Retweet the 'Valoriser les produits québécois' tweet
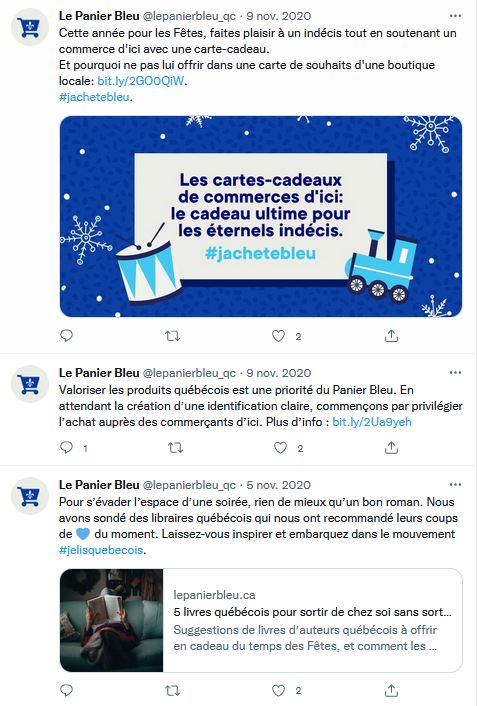The height and width of the screenshot is (706, 479). coord(175,448)
